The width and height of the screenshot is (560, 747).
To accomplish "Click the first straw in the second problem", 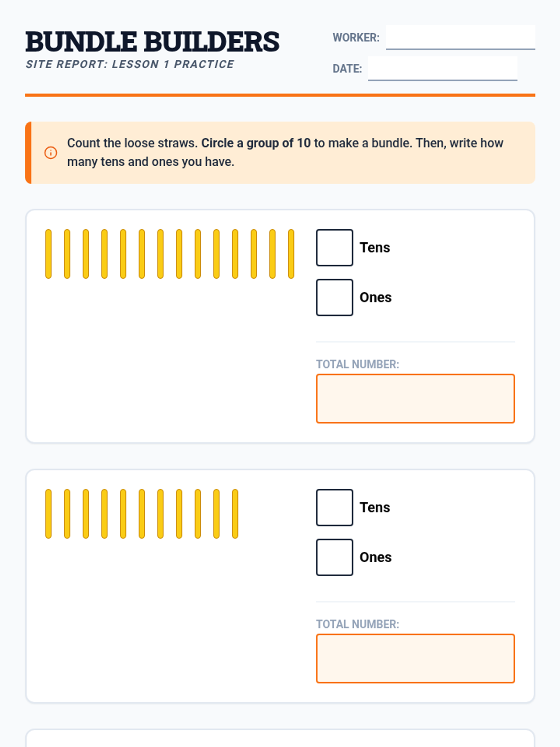I will 49,514.
